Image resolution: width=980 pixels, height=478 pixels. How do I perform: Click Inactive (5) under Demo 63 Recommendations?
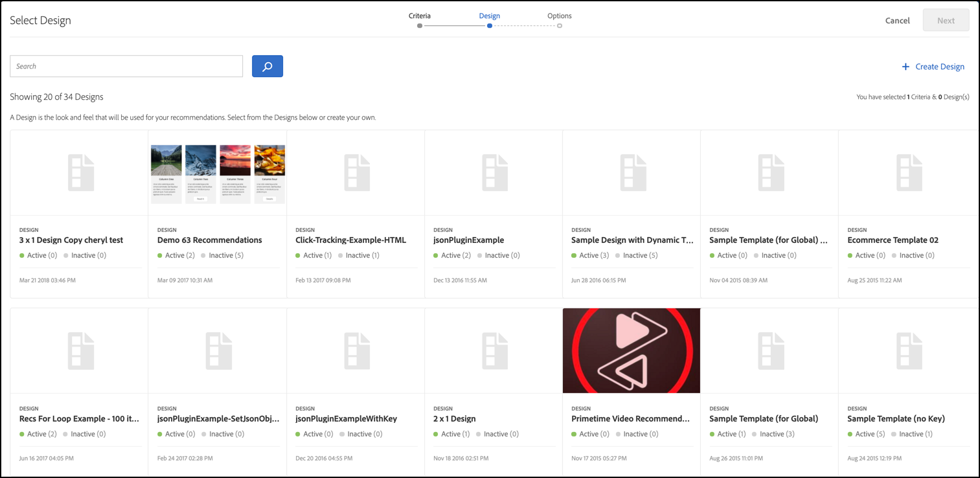222,256
